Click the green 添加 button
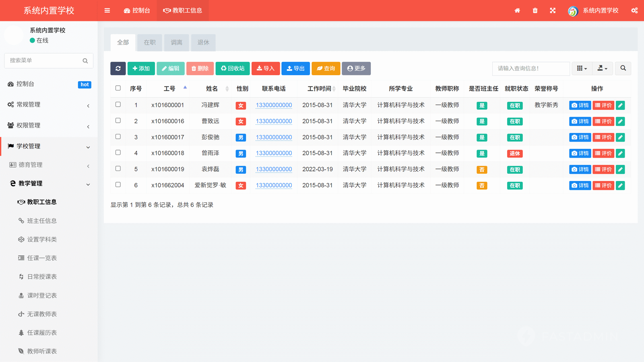The width and height of the screenshot is (644, 362). point(141,68)
